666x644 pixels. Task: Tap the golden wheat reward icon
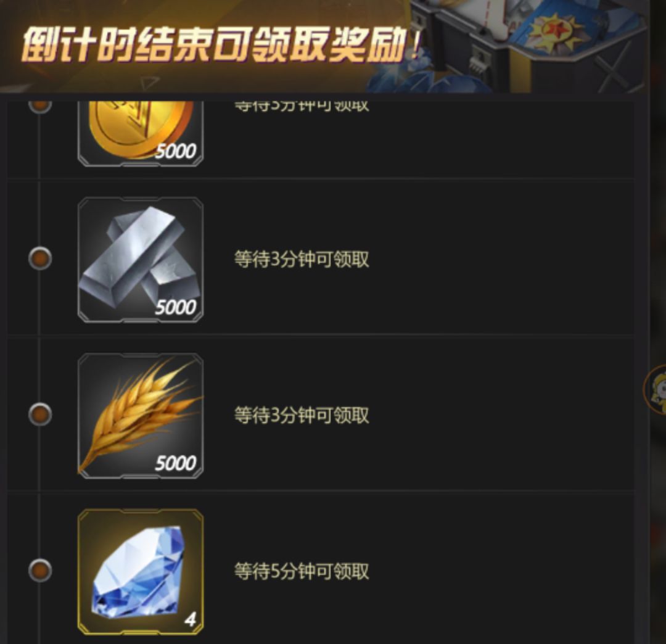point(140,416)
